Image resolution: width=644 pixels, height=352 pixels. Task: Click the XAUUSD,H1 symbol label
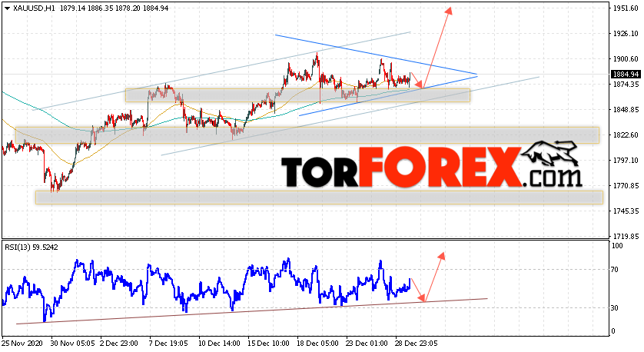[x=34, y=8]
